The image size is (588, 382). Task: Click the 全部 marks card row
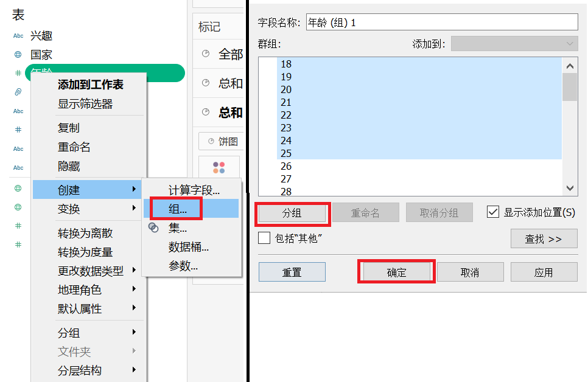[219, 54]
